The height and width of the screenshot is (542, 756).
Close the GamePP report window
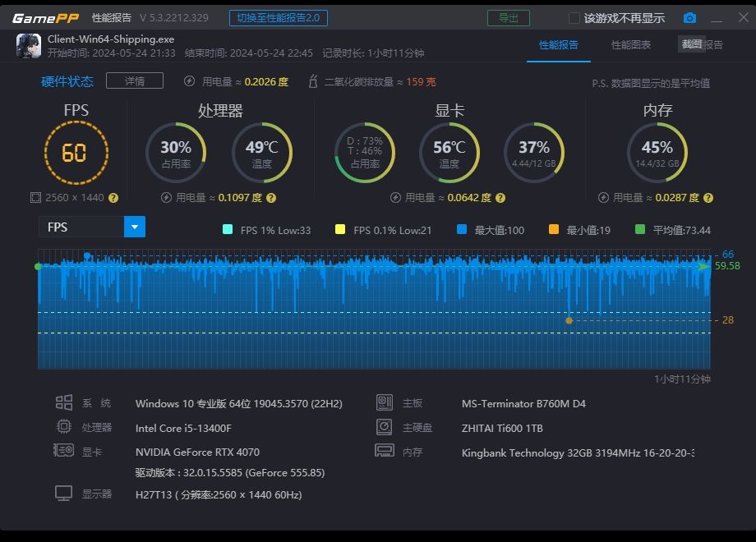[x=743, y=17]
